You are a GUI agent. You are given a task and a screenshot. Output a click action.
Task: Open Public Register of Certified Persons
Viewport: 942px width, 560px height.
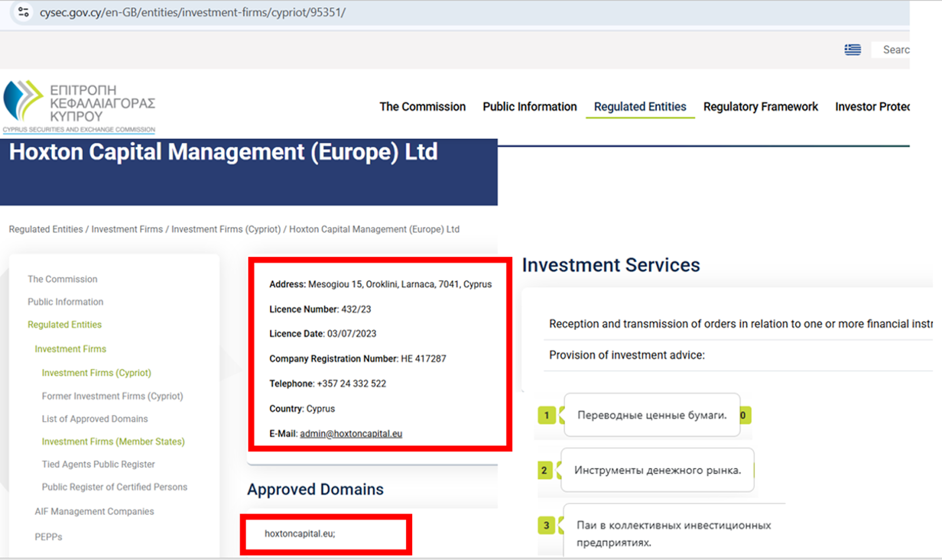click(x=114, y=487)
